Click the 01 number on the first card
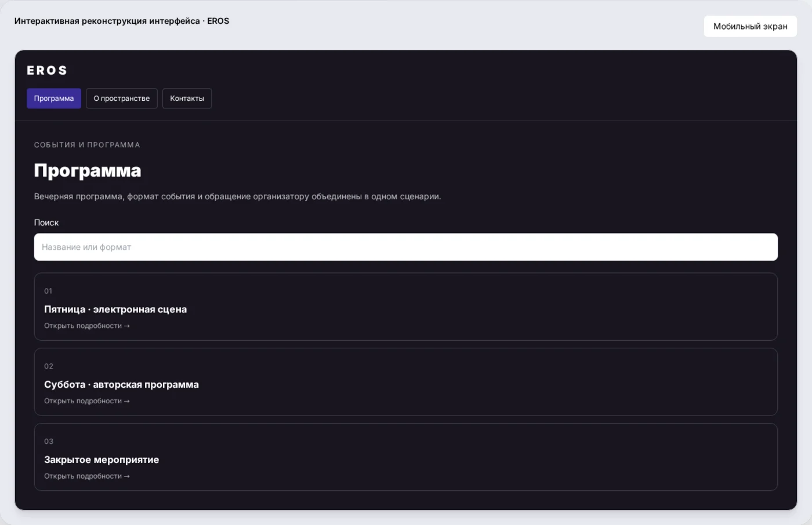The width and height of the screenshot is (812, 525). 48,291
